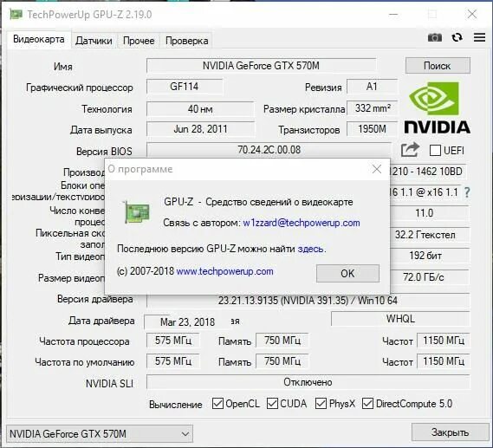Open the www.techpowerup.com link
The width and height of the screenshot is (493, 448).
point(224,271)
